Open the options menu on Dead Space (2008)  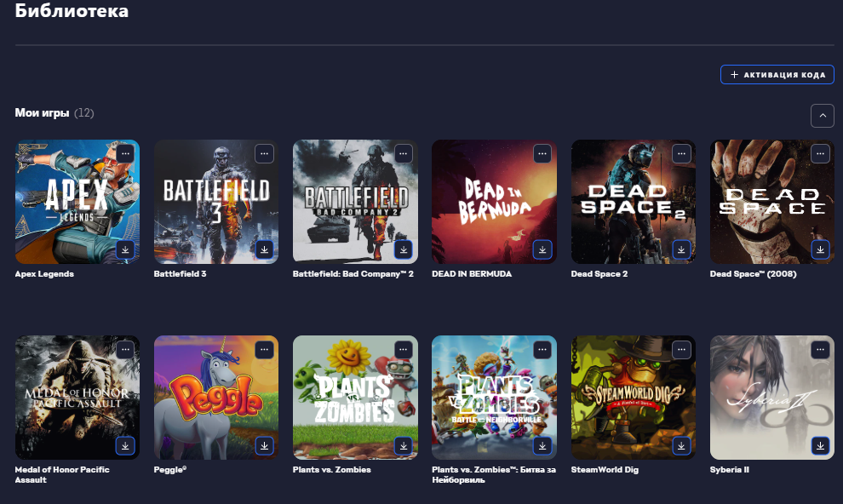(820, 154)
